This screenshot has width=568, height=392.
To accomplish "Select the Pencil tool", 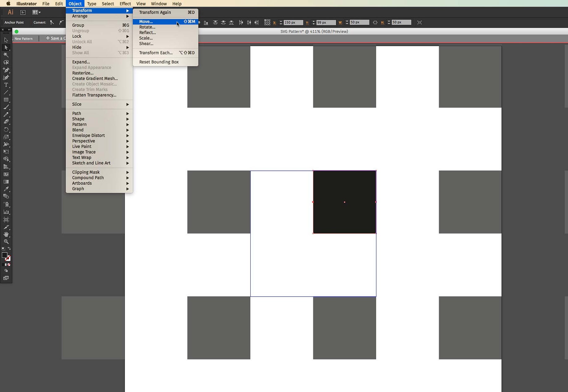I will (x=6, y=115).
